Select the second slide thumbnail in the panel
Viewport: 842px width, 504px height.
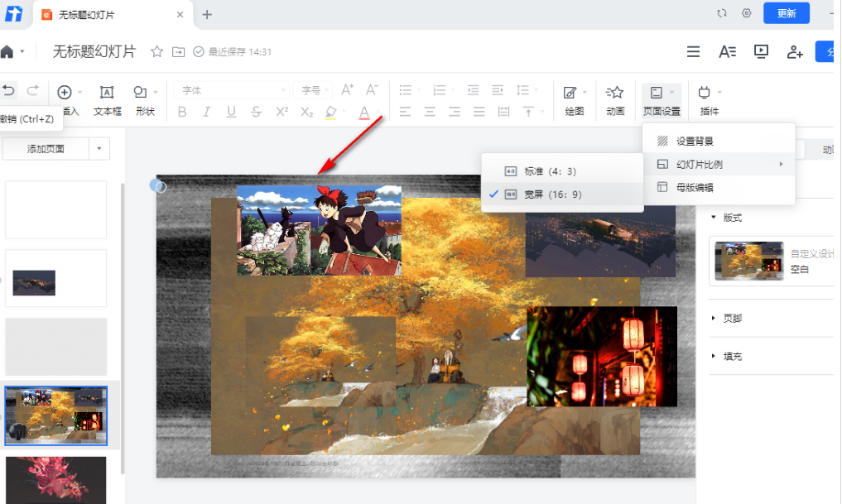56,279
